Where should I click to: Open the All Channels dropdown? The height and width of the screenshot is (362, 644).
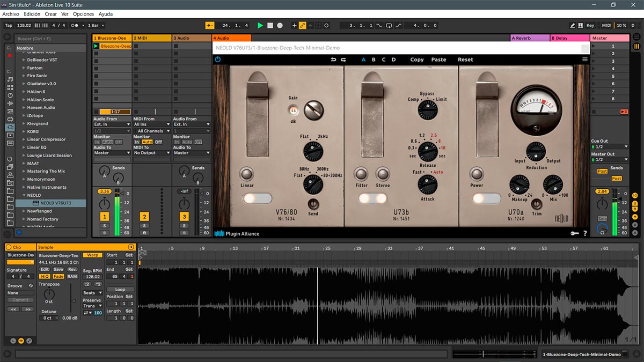[152, 131]
